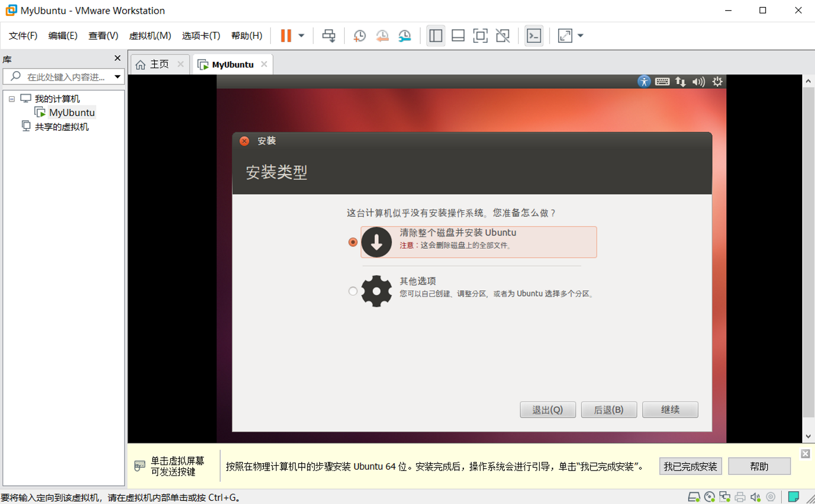Image resolution: width=815 pixels, height=504 pixels.
Task: Choose the 其他选项 partitioning option
Action: click(352, 291)
